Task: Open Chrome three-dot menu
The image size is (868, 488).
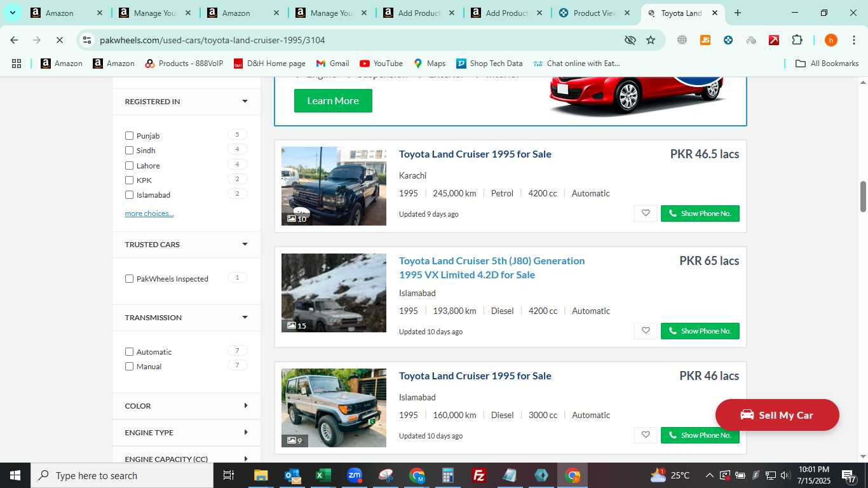Action: point(853,40)
